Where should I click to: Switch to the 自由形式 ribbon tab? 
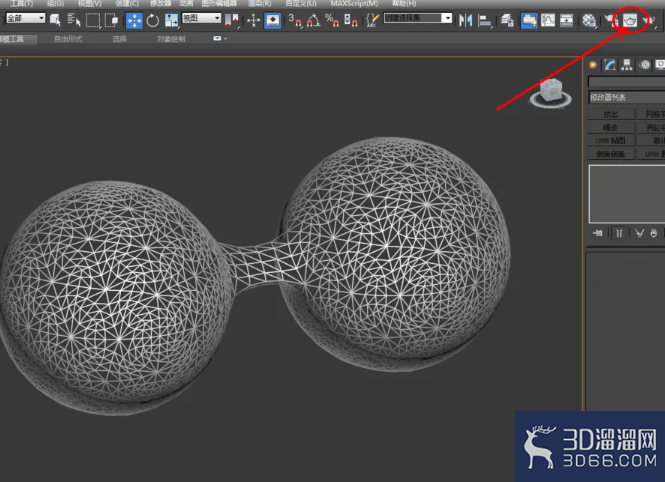tap(68, 39)
